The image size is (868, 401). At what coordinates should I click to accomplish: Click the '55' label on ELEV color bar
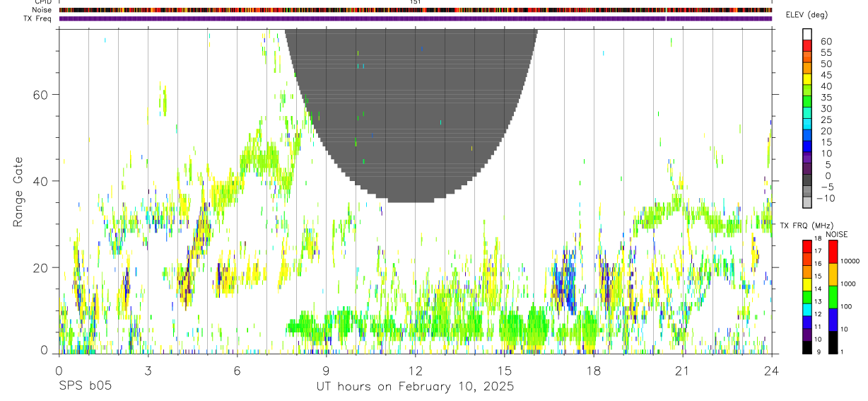[x=826, y=53]
